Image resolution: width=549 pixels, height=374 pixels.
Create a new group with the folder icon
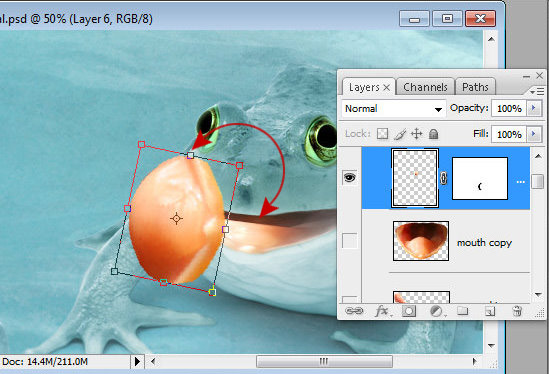coord(463,310)
